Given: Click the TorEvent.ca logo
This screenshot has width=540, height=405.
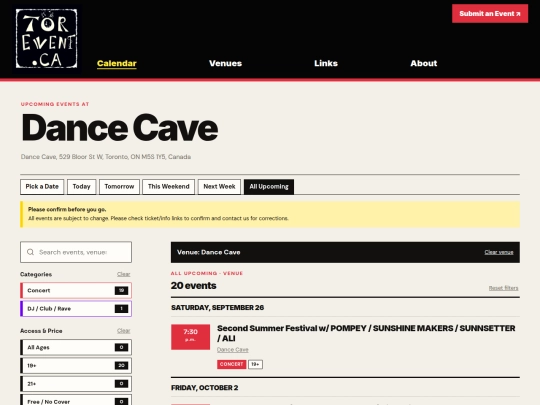Looking at the screenshot, I should tap(46, 39).
